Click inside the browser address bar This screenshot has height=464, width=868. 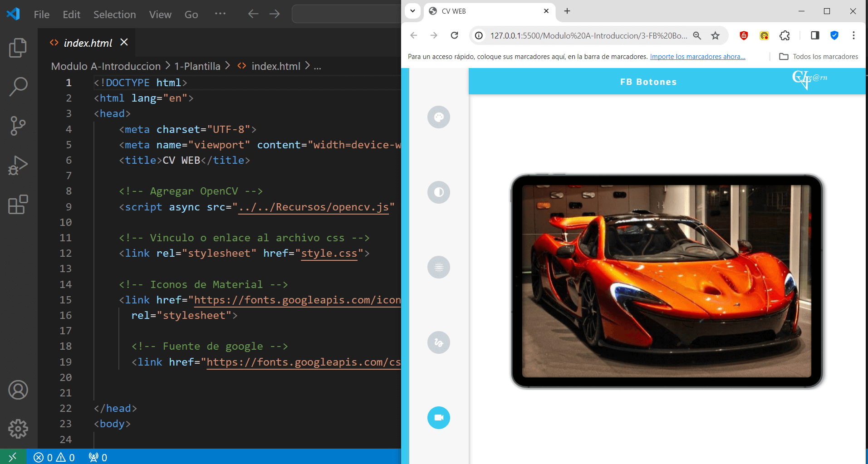pos(585,35)
